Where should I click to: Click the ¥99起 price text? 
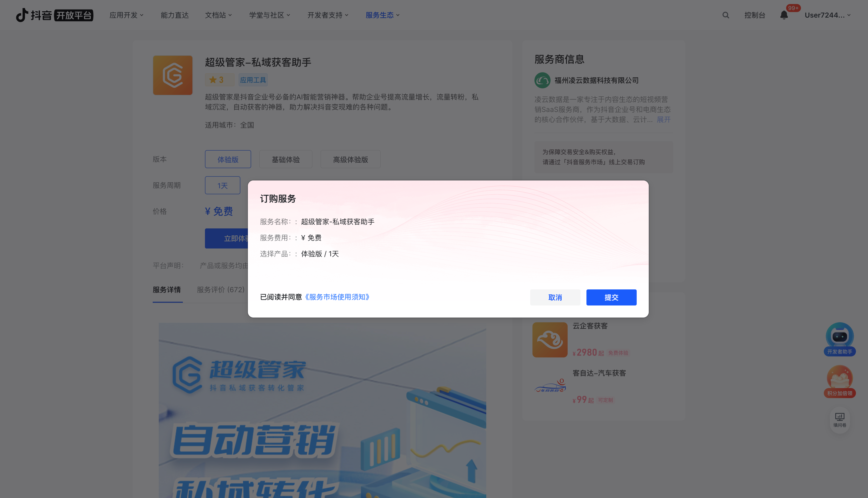[x=583, y=400]
